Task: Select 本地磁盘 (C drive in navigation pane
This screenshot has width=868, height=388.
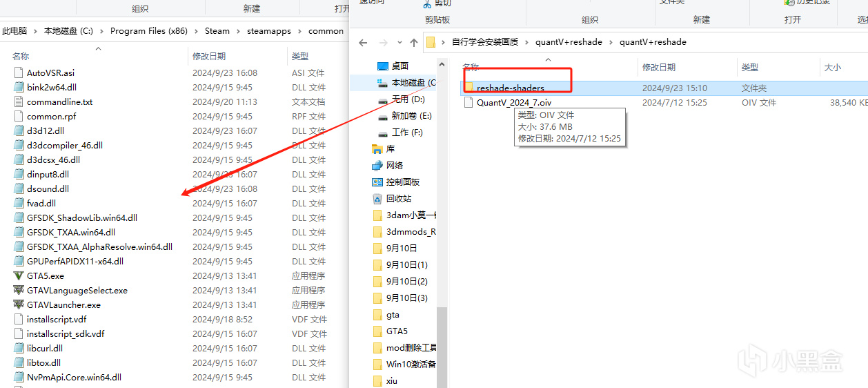Action: click(407, 83)
